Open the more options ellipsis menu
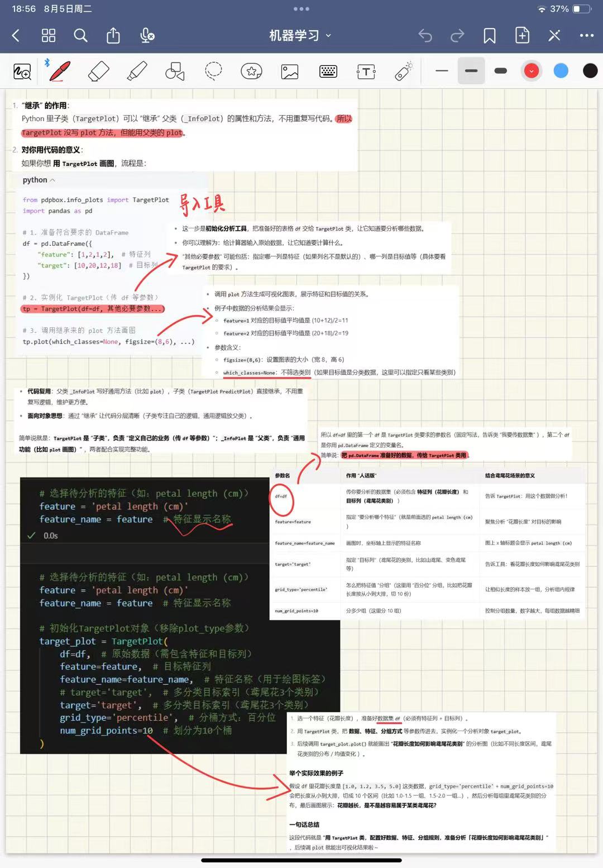This screenshot has height=868, width=603. coord(587,36)
